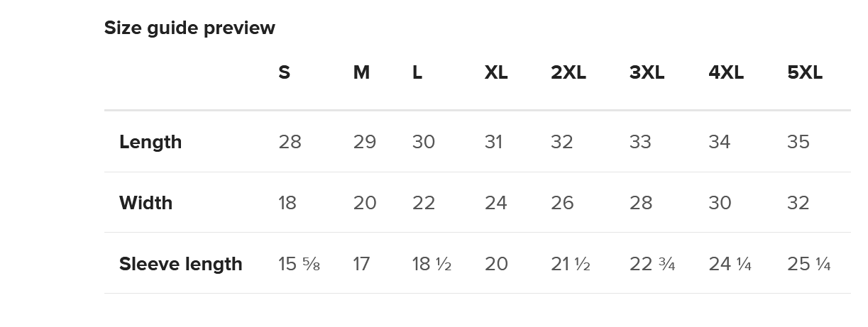
Task: Select the L size column header
Action: (417, 72)
